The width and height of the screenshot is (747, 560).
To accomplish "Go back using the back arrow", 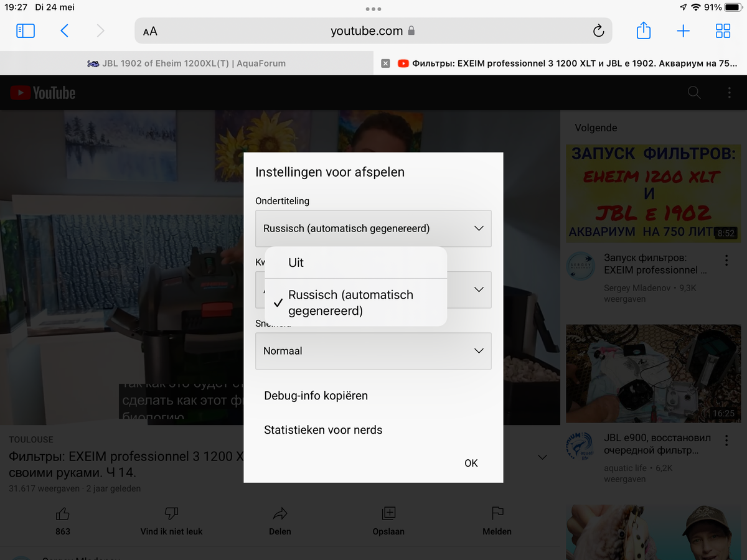I will tap(64, 31).
